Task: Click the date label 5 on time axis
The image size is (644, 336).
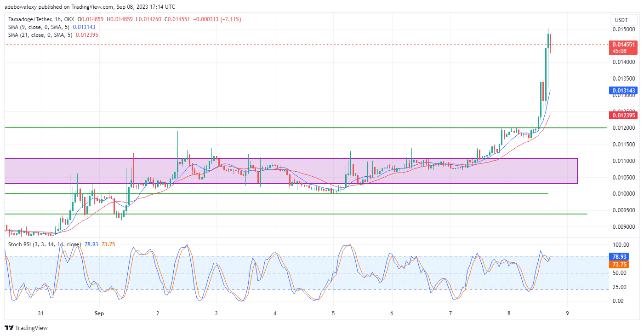Action: tap(333, 313)
